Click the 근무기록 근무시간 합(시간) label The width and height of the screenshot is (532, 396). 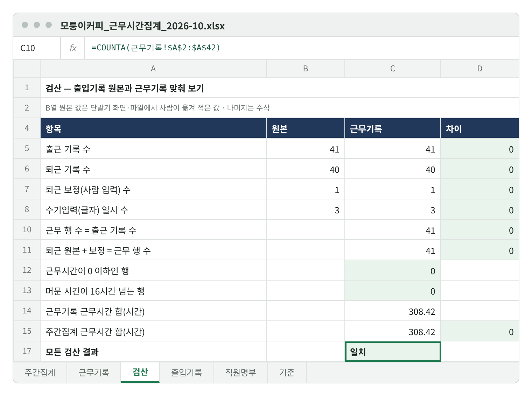point(153,311)
